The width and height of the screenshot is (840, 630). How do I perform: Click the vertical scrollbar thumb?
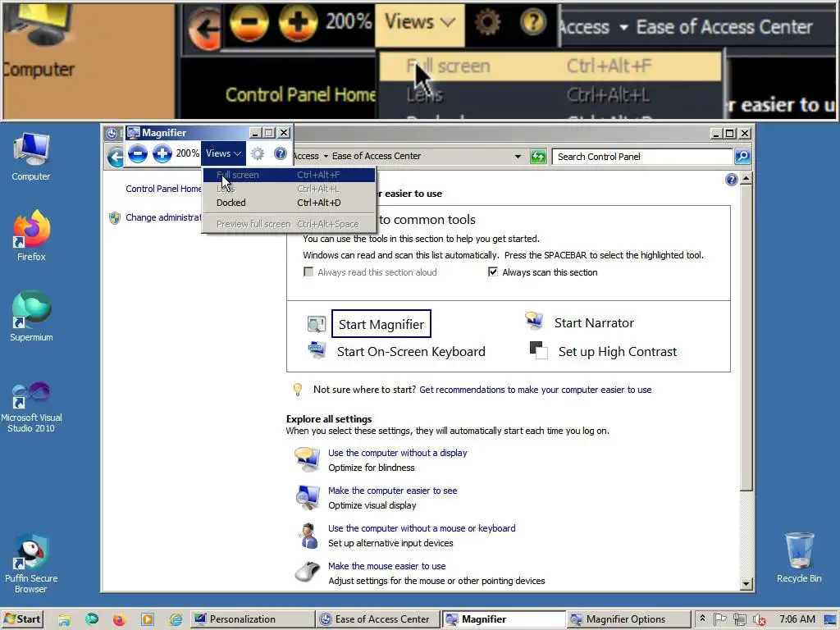746,337
